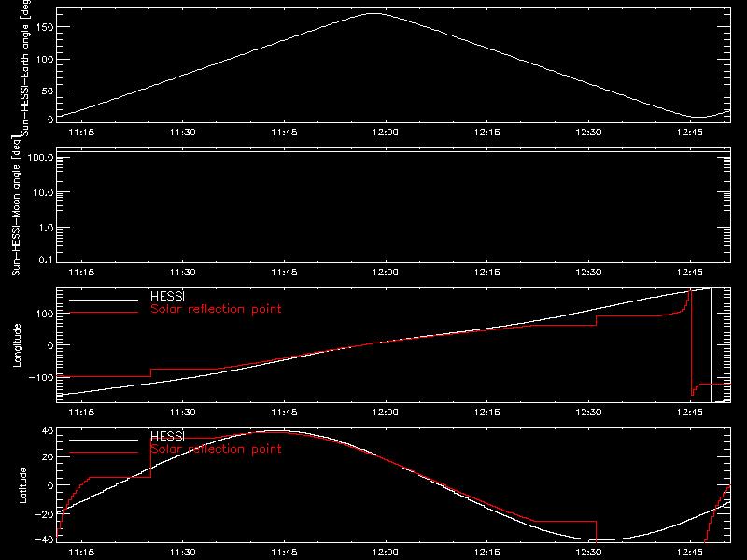Click the 100.0 tick on Moon angle axis
The image size is (747, 560).
coord(40,157)
